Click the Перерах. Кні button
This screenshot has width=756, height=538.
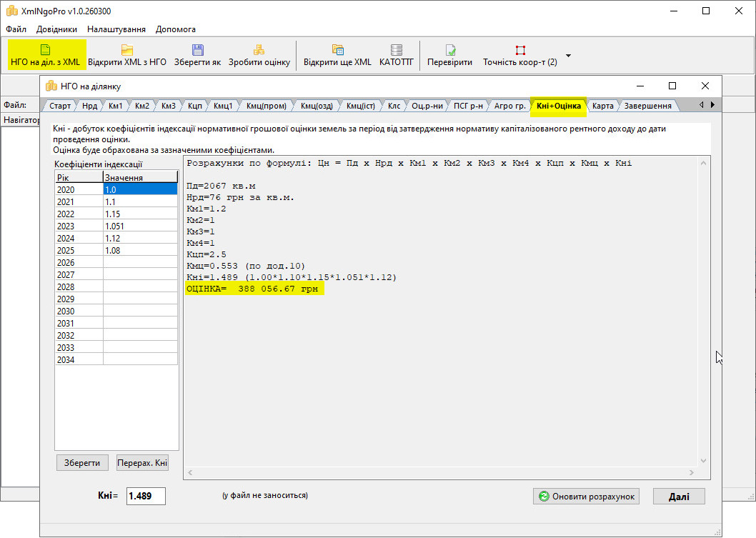pyautogui.click(x=142, y=463)
